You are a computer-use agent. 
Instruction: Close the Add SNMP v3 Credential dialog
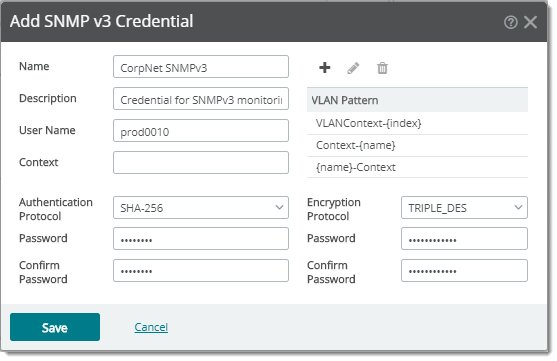coord(530,22)
